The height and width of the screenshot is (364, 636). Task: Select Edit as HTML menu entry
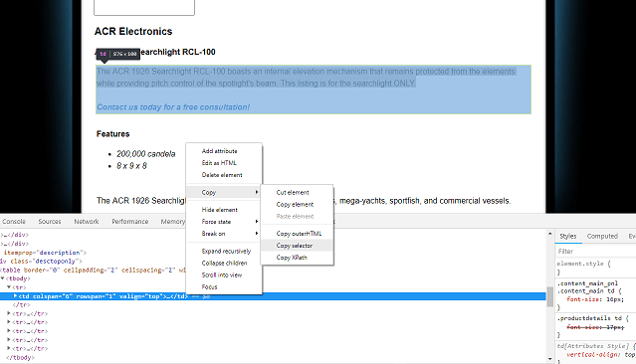click(219, 163)
